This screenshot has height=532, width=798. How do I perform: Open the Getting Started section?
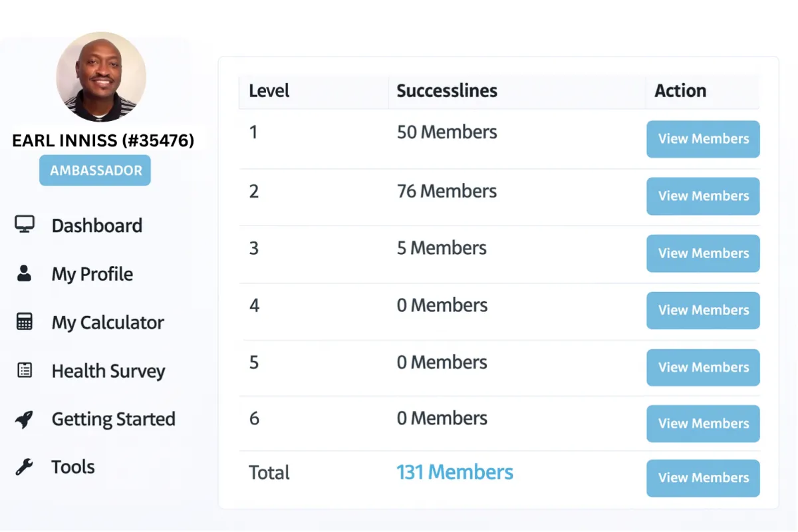114,419
